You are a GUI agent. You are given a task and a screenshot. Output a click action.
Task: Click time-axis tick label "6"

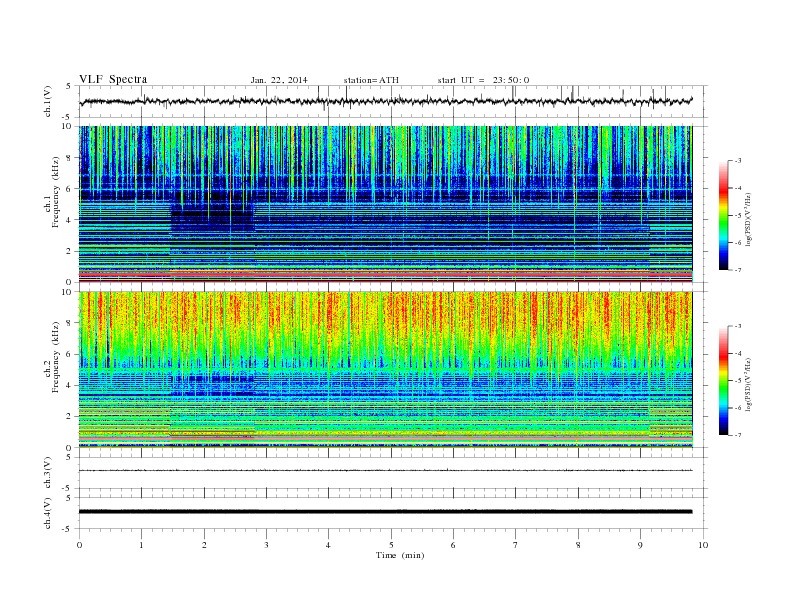(453, 545)
